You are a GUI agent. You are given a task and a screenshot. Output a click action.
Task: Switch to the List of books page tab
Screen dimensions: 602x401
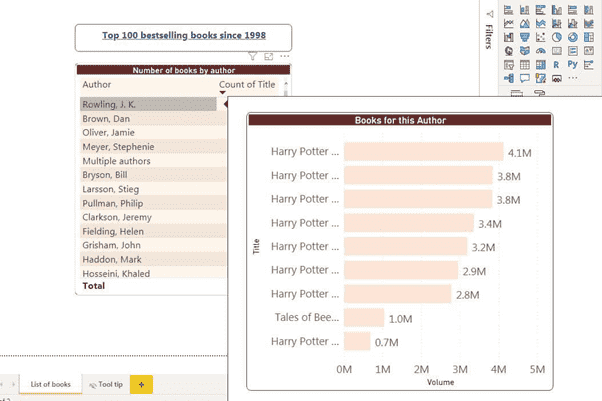click(51, 384)
